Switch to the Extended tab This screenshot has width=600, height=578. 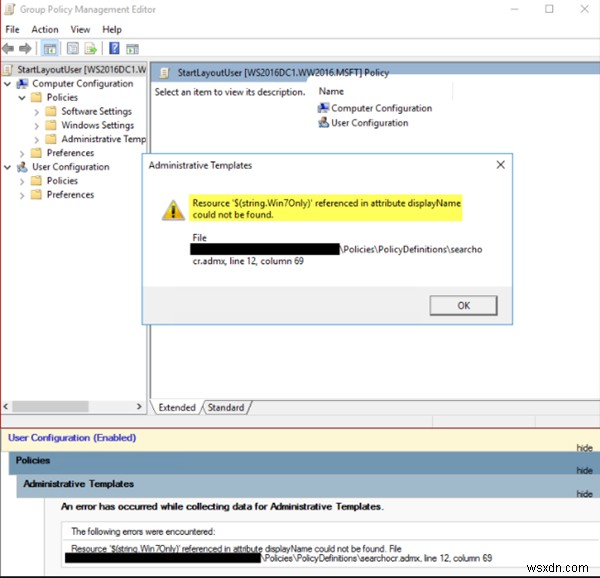tap(177, 407)
